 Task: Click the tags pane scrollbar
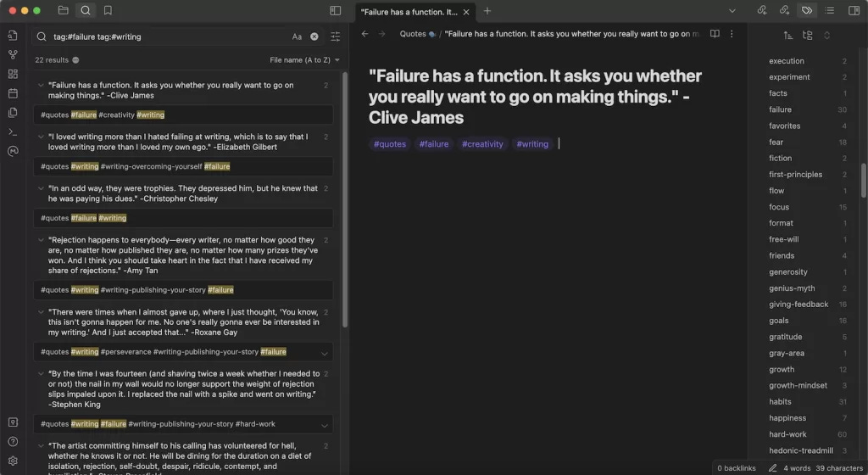864,180
